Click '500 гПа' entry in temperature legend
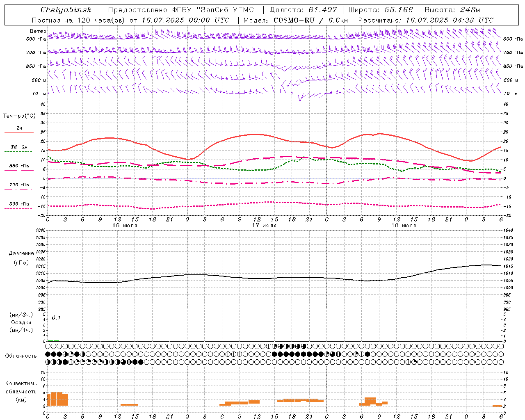This screenshot has width=525, height=420. click(x=19, y=204)
